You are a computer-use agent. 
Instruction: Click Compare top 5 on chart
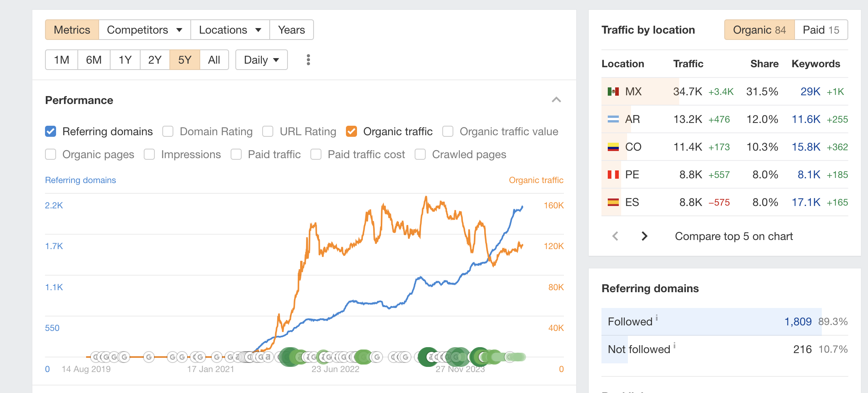734,236
